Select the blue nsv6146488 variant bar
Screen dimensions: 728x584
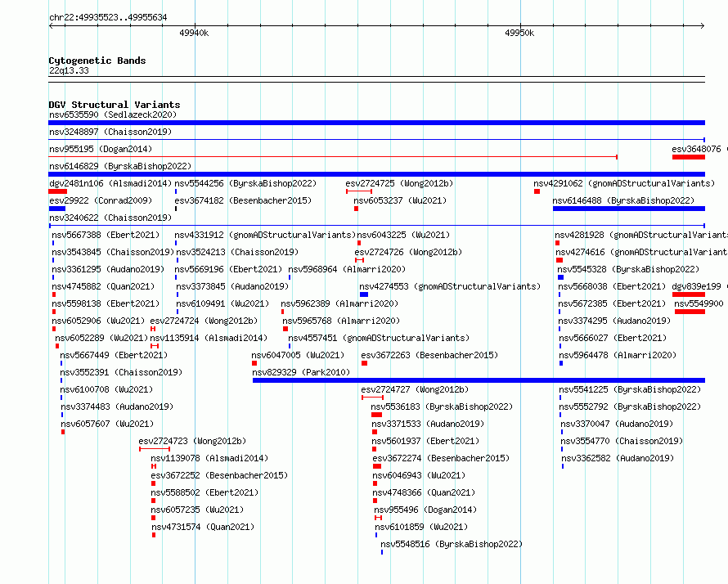[x=629, y=209]
